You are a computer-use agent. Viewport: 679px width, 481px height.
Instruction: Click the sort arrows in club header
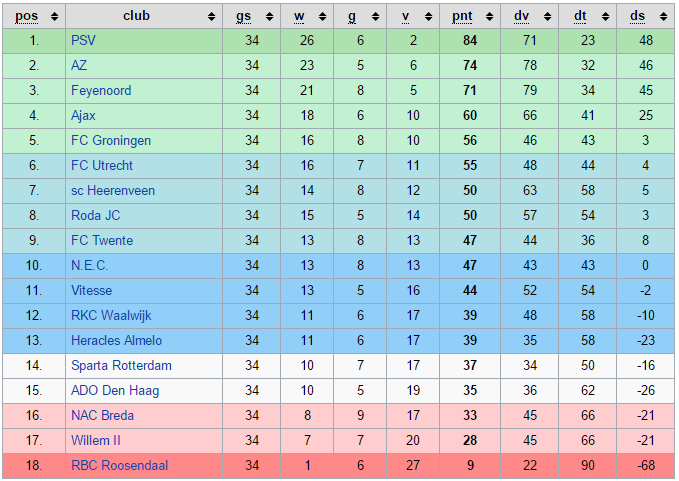pyautogui.click(x=211, y=16)
